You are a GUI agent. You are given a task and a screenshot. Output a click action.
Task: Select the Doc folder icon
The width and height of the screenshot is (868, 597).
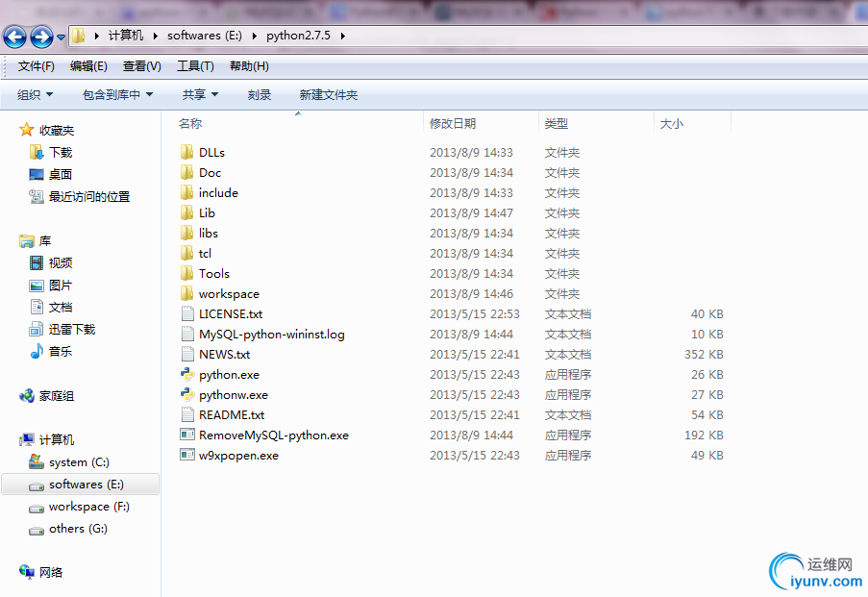click(187, 172)
